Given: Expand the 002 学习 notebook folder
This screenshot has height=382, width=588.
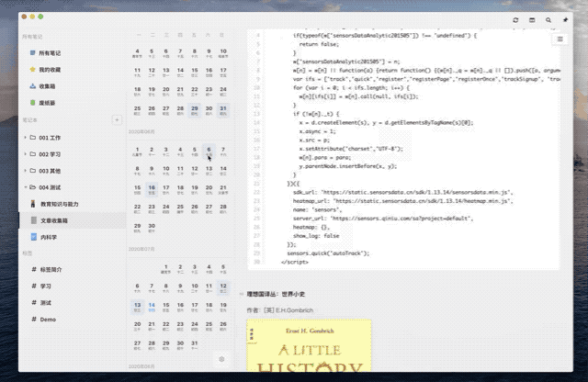Looking at the screenshot, I should (25, 154).
